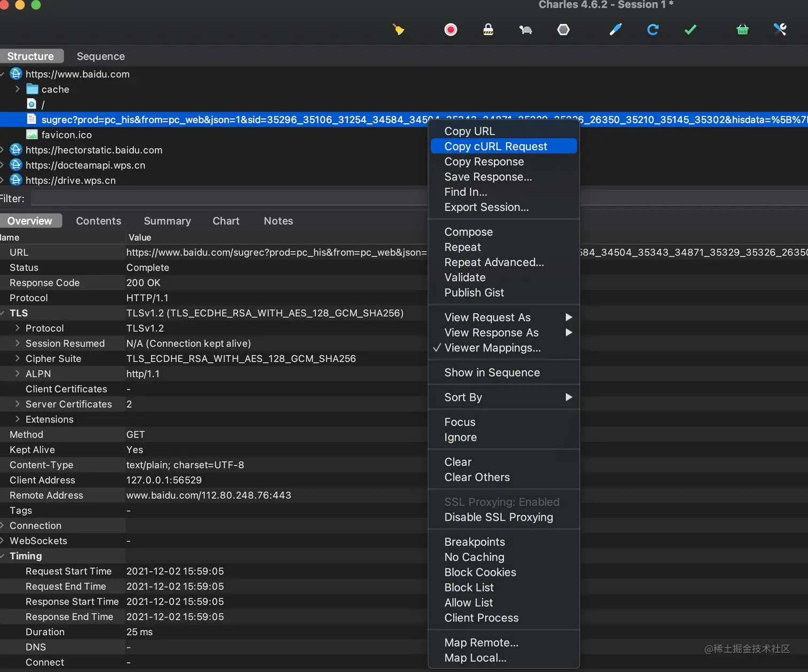
Task: Toggle throttling turtle icon
Action: 526,30
